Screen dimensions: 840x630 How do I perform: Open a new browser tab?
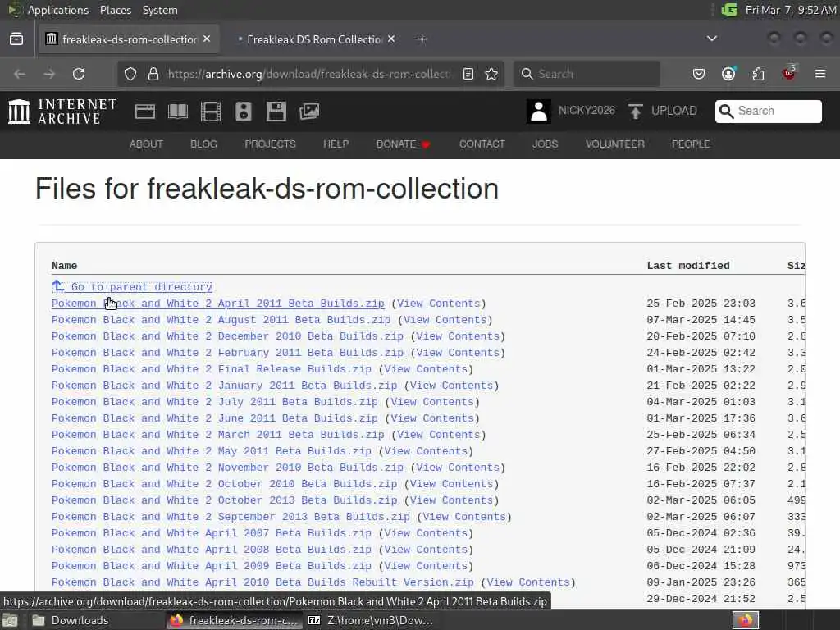(422, 39)
